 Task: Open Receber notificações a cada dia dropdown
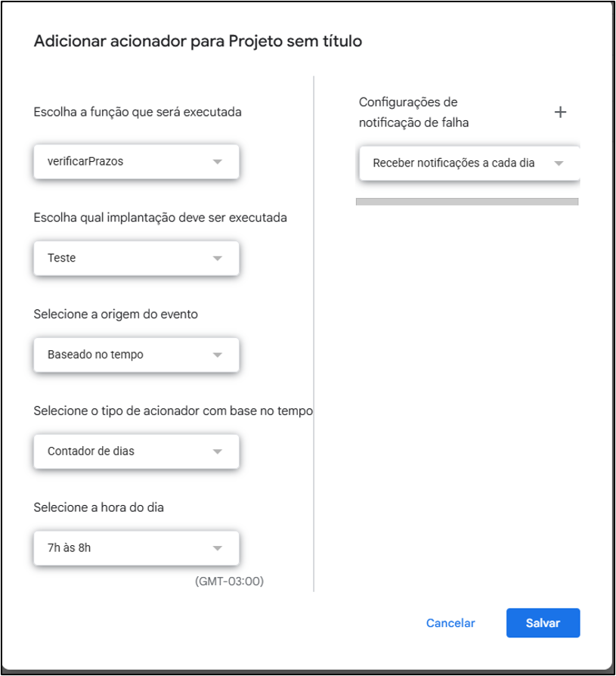470,163
